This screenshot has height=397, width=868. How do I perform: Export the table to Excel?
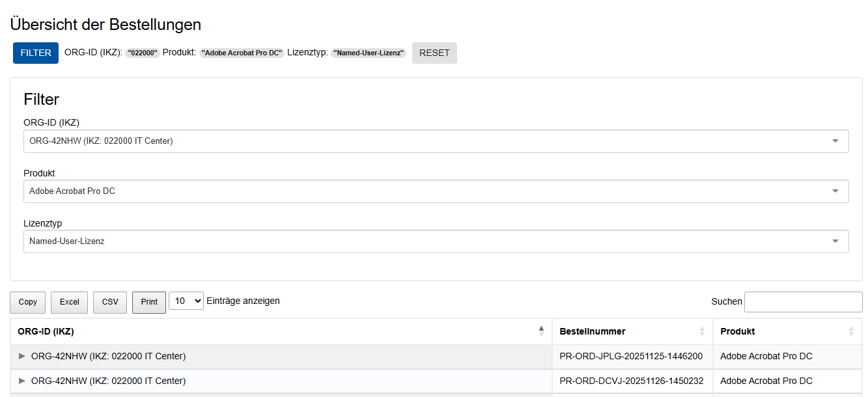tap(69, 302)
